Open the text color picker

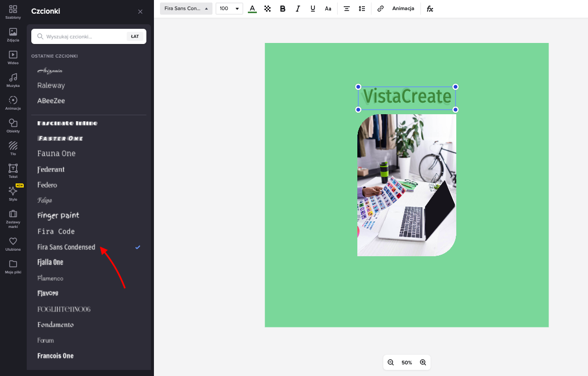[252, 9]
